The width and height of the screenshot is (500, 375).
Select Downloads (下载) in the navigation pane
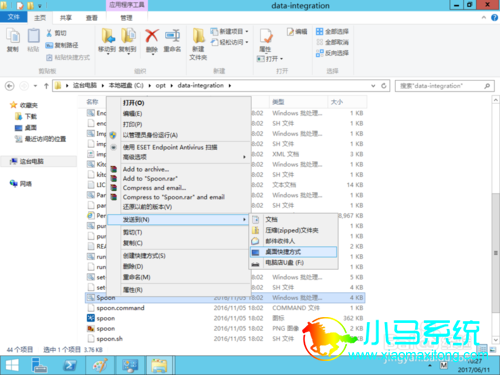(x=26, y=116)
